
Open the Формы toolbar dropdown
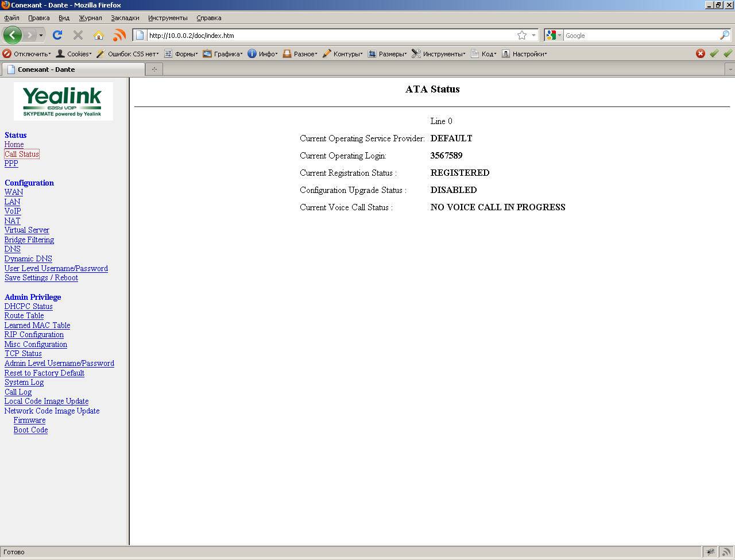click(x=181, y=53)
